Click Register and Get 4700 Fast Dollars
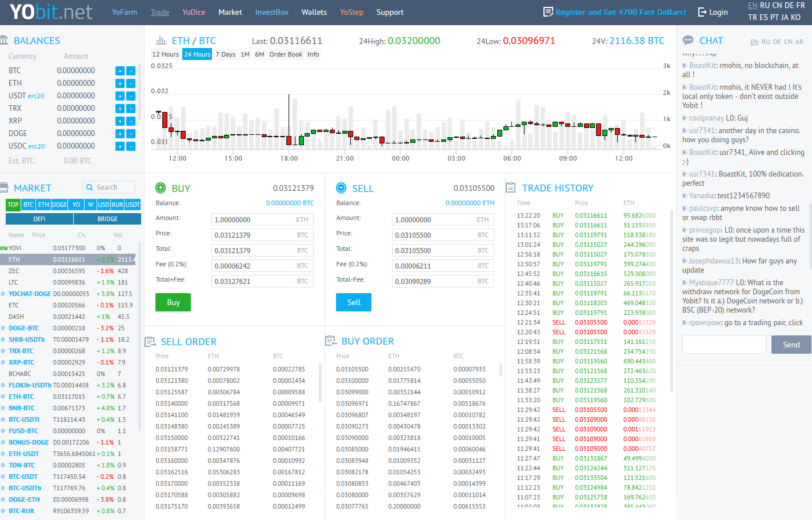This screenshot has width=812, height=520. (621, 12)
